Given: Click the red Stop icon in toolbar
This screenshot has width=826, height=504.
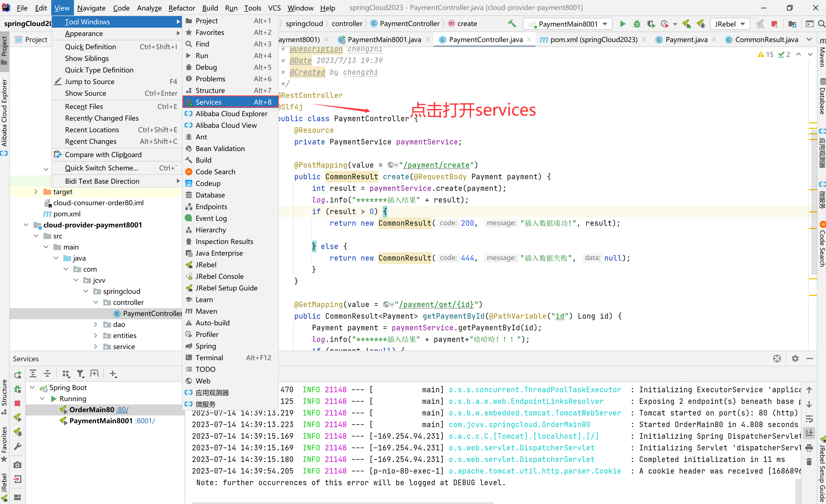Looking at the screenshot, I should coord(774,24).
